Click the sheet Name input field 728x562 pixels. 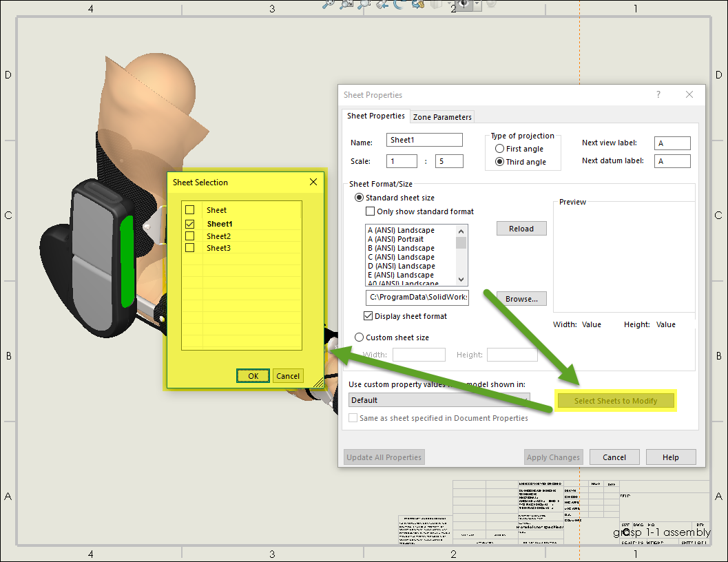coord(424,140)
